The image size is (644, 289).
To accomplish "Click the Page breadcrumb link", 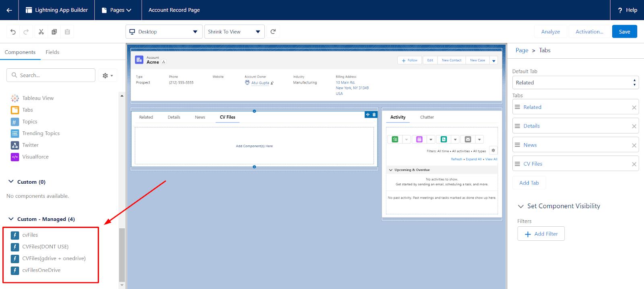I will pos(522,50).
